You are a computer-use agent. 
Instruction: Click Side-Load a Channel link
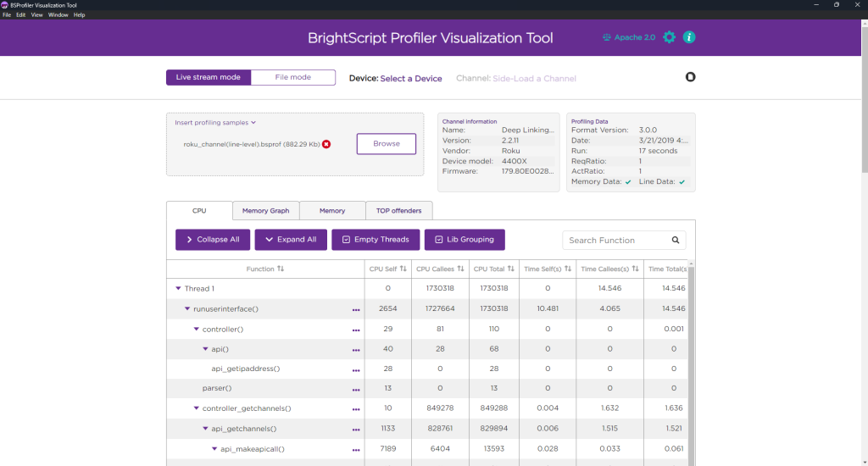point(534,79)
